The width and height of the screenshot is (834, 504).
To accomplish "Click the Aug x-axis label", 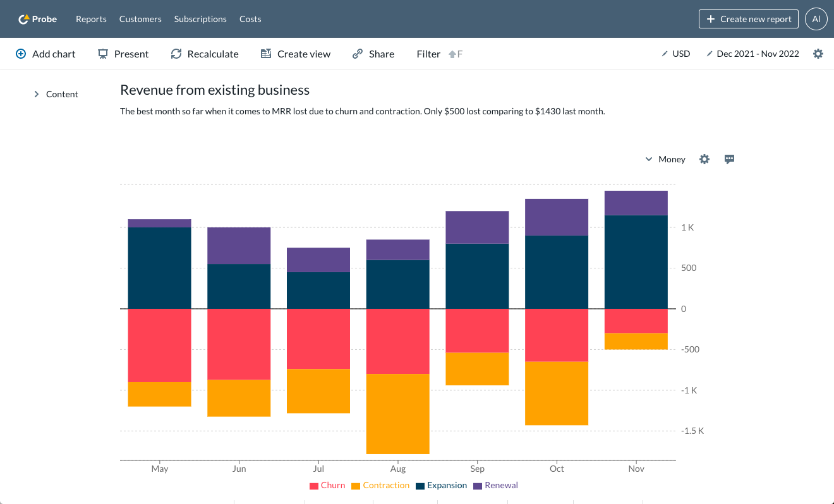I will (x=398, y=469).
